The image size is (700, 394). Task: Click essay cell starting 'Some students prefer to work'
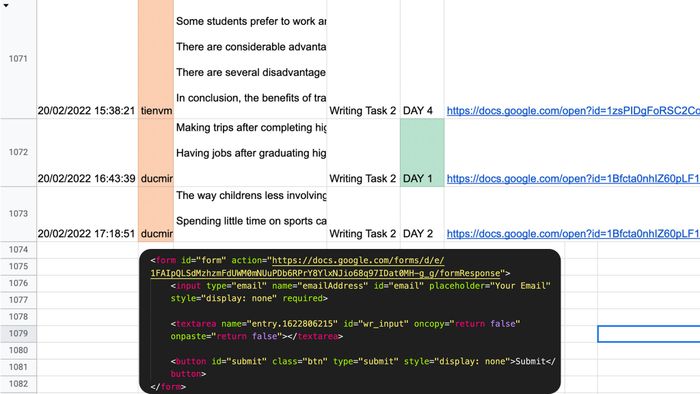(250, 59)
